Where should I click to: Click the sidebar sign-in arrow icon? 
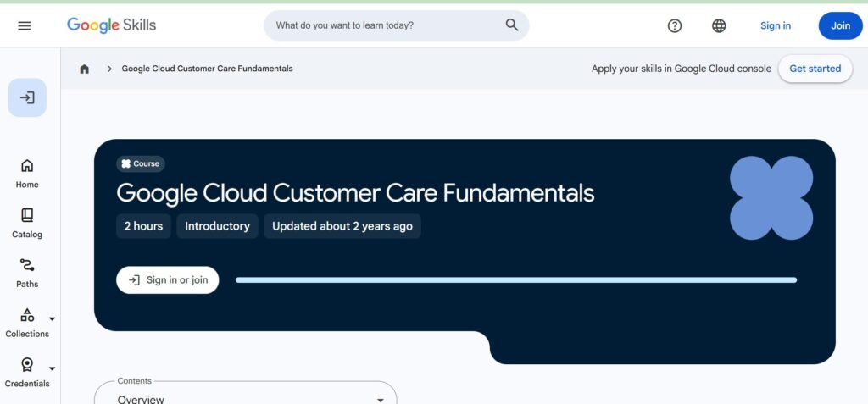[27, 98]
